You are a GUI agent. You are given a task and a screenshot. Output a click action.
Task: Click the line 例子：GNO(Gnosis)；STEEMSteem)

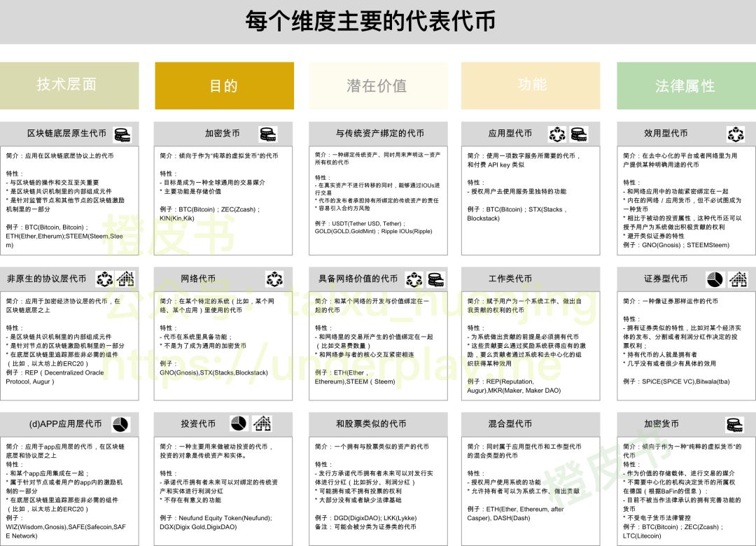(x=676, y=245)
